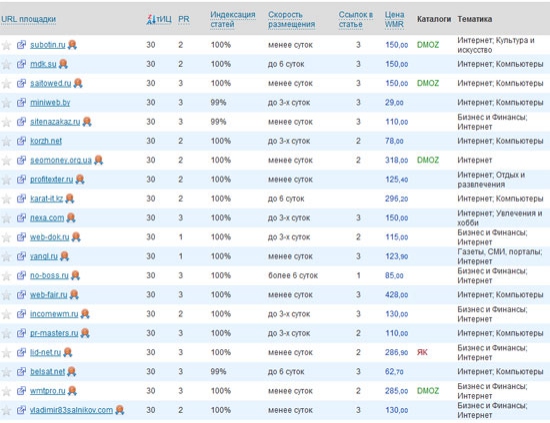Click the award ribbon next to wmtpro.ru
550x423 pixels.
pyautogui.click(x=72, y=391)
